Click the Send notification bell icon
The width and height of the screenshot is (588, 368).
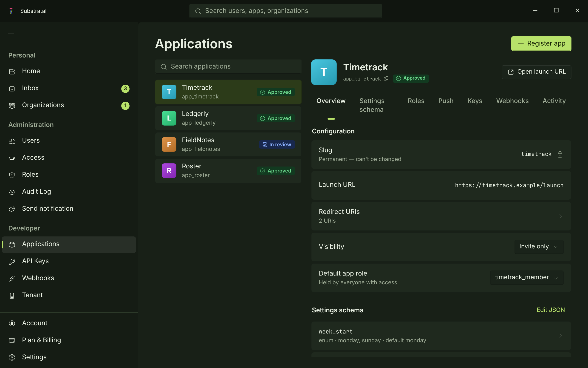[12, 209]
